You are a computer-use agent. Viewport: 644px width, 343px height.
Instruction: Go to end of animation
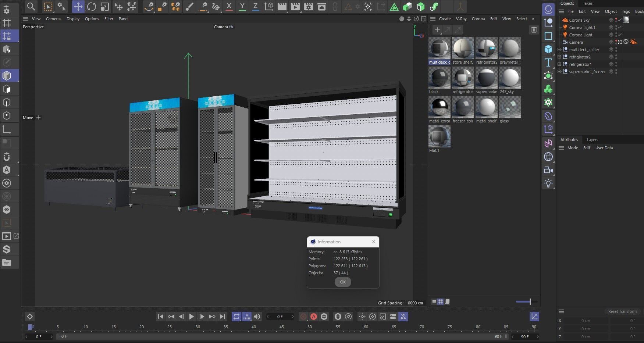point(223,317)
